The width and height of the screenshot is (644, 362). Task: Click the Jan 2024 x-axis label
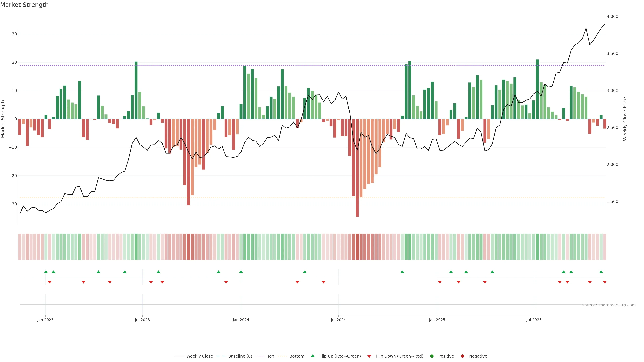[241, 320]
